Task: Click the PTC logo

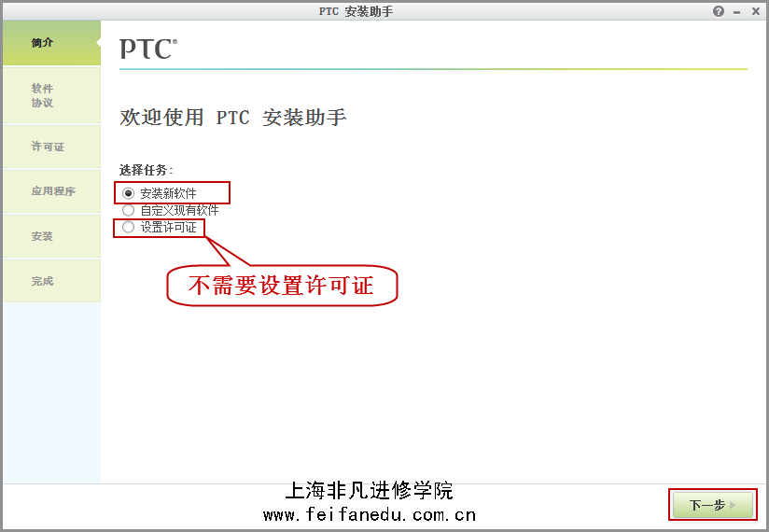Action: coord(148,49)
